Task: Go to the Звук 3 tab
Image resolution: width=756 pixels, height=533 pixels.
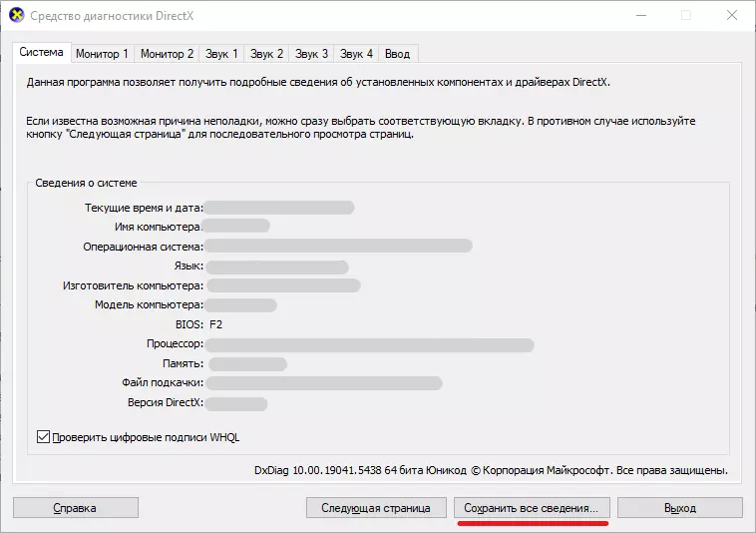Action: 311,54
